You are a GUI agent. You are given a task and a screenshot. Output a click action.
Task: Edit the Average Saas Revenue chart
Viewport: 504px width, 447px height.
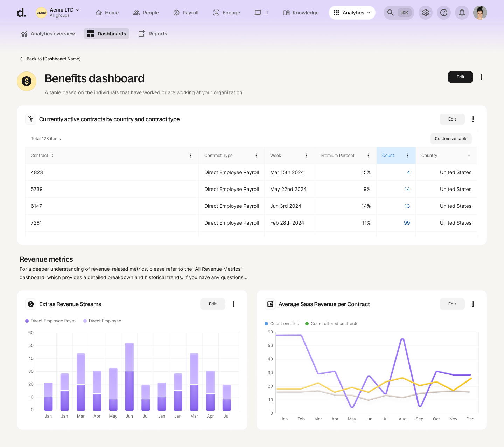click(x=452, y=304)
